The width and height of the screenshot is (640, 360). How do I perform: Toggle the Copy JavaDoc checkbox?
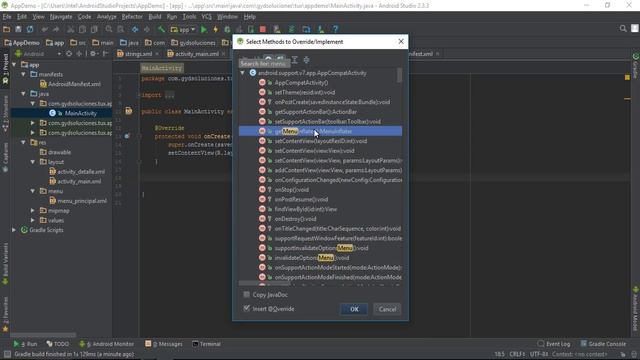[247, 294]
